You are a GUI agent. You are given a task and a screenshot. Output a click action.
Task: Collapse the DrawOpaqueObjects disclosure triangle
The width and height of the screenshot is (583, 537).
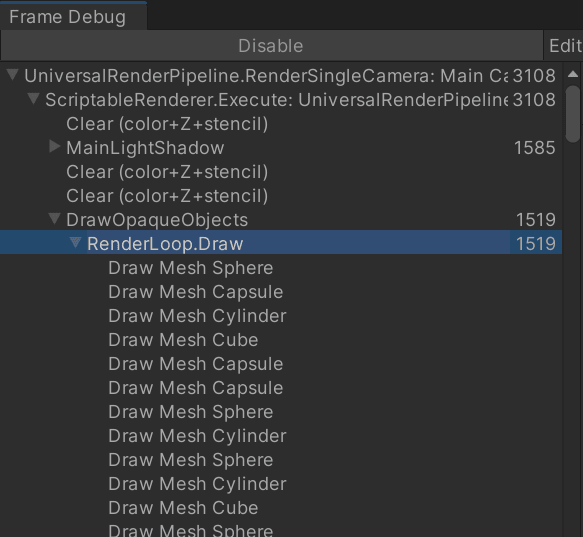tap(55, 219)
